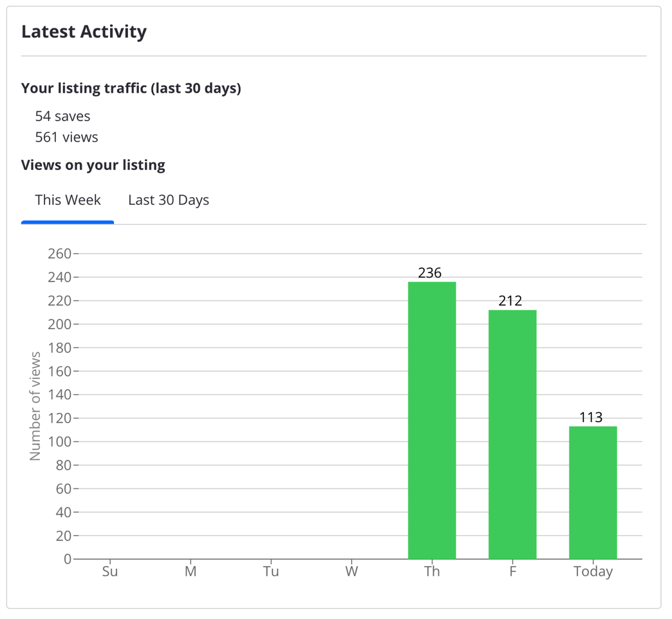Click the 'Views on your listing' heading
The height and width of the screenshot is (619, 672).
pos(93,165)
